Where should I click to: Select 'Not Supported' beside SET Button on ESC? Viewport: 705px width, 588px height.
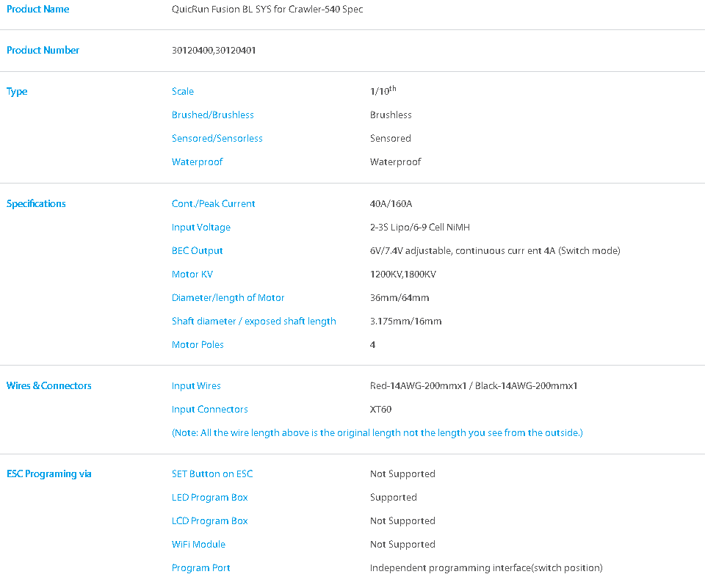[x=402, y=474]
